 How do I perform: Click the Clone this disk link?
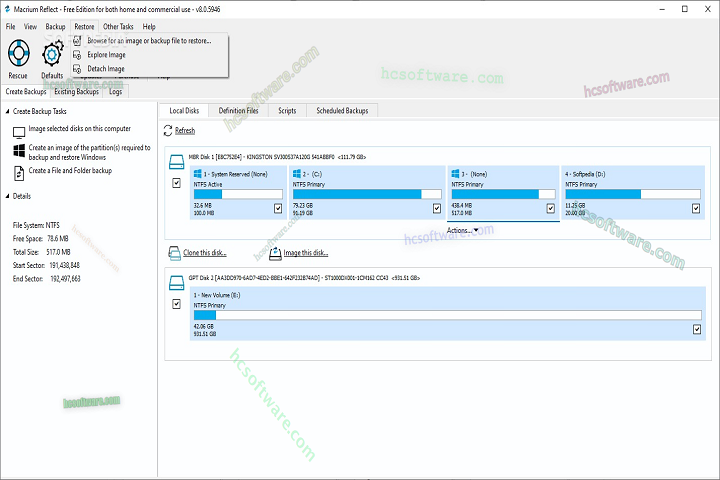point(205,253)
